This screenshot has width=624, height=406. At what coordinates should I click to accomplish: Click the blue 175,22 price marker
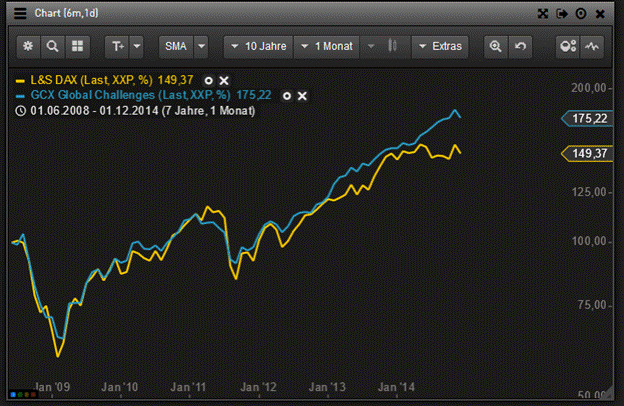tap(587, 118)
